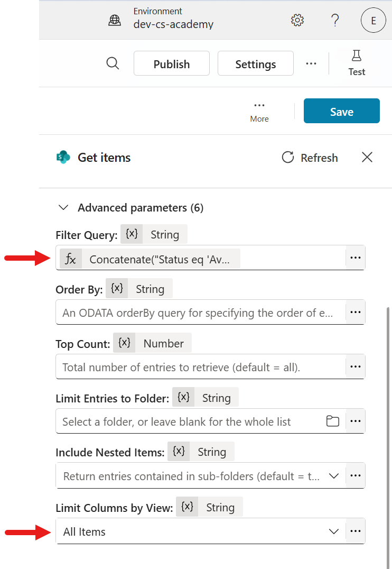The width and height of the screenshot is (392, 569).
Task: Click the E profile avatar
Action: tap(374, 20)
